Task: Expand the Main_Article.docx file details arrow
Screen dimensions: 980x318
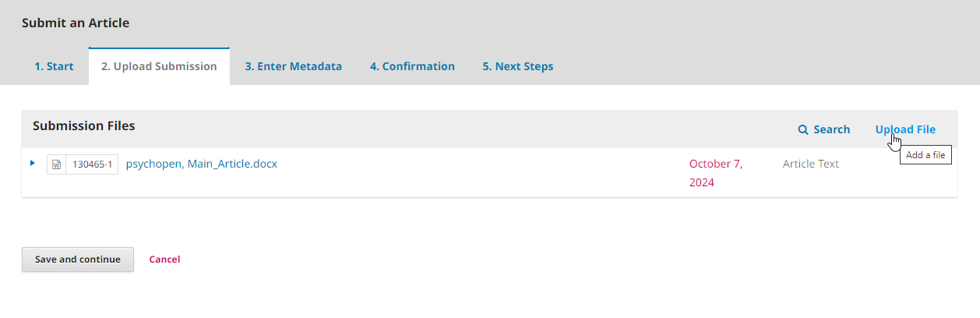Action: (x=33, y=163)
